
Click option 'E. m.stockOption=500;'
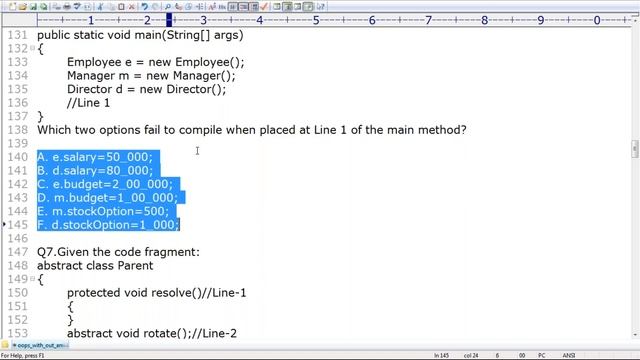pos(103,211)
